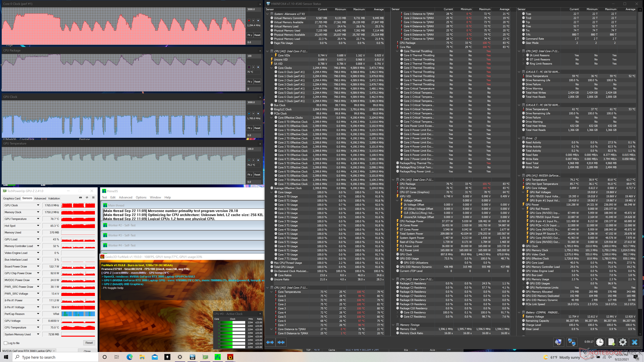Screen dimensions: 644x362
Task: Open the PerfCap Reason sensor dropdown
Action: click(x=38, y=314)
